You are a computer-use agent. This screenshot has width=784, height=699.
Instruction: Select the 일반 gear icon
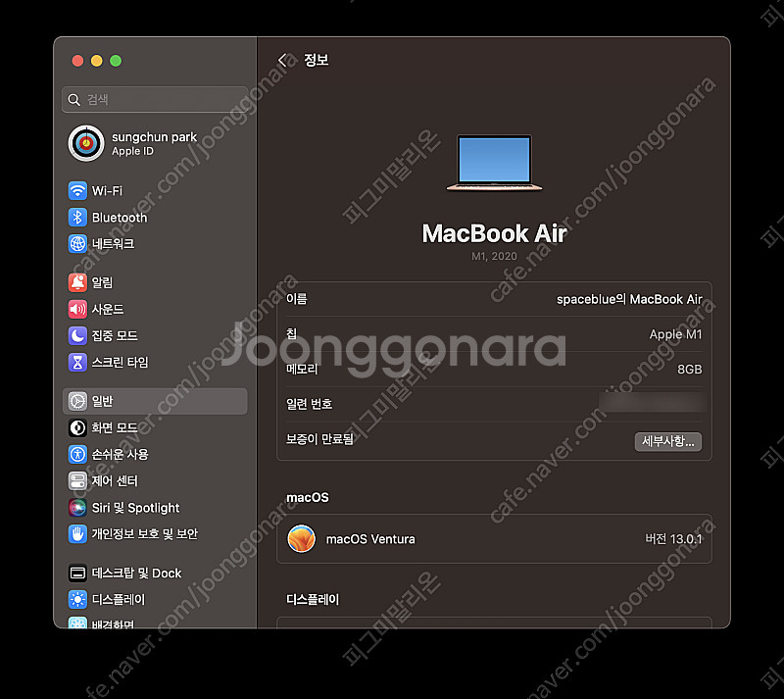(77, 401)
